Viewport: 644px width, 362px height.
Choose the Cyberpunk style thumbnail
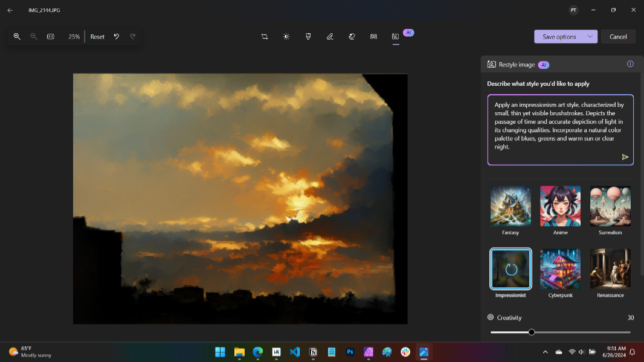pyautogui.click(x=560, y=269)
